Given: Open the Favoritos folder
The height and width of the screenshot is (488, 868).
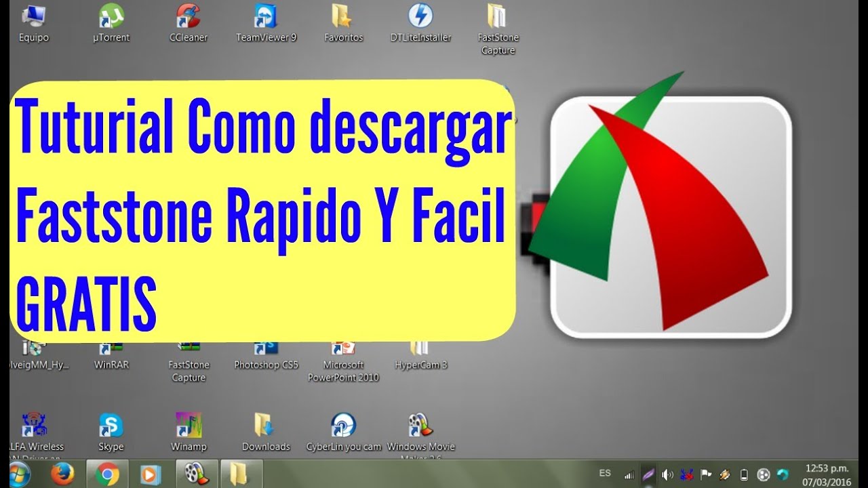Looking at the screenshot, I should 343,22.
